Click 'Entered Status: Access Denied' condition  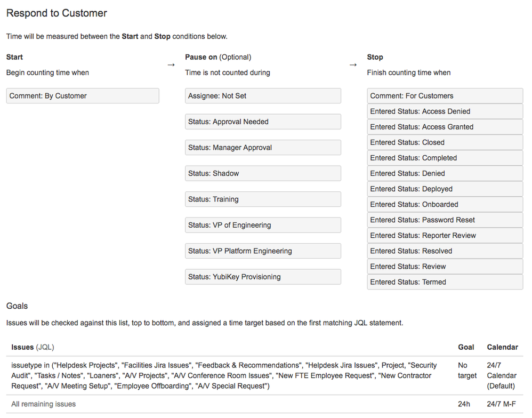click(445, 111)
